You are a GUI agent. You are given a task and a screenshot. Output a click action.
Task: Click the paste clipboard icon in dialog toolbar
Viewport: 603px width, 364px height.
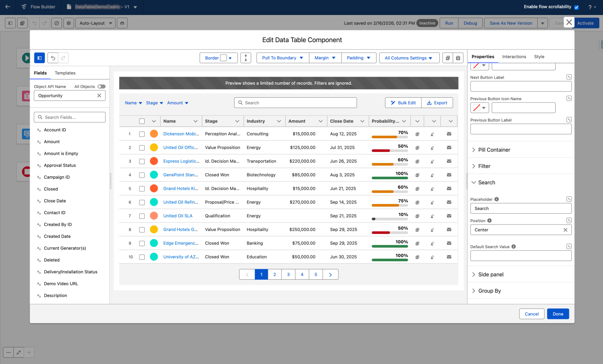click(x=458, y=58)
